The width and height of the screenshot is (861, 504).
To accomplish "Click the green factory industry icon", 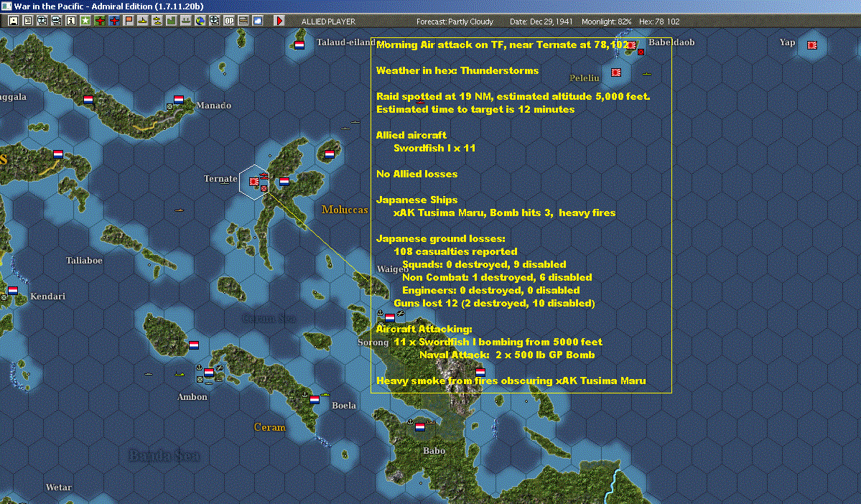I will click(171, 21).
